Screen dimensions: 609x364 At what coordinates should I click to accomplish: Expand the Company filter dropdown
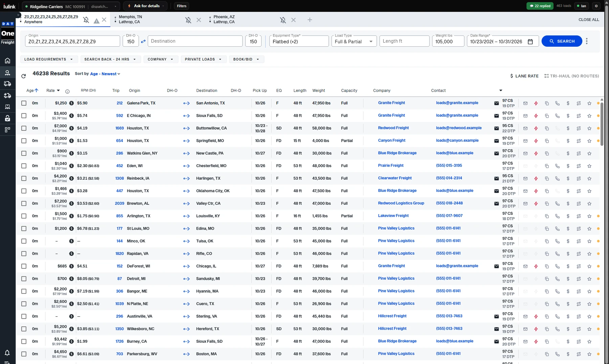coord(160,59)
